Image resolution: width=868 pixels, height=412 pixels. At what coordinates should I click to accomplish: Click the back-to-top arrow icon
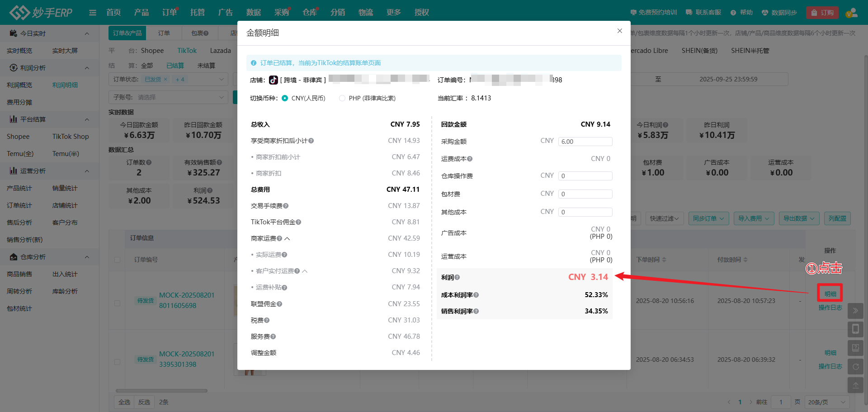coord(855,385)
